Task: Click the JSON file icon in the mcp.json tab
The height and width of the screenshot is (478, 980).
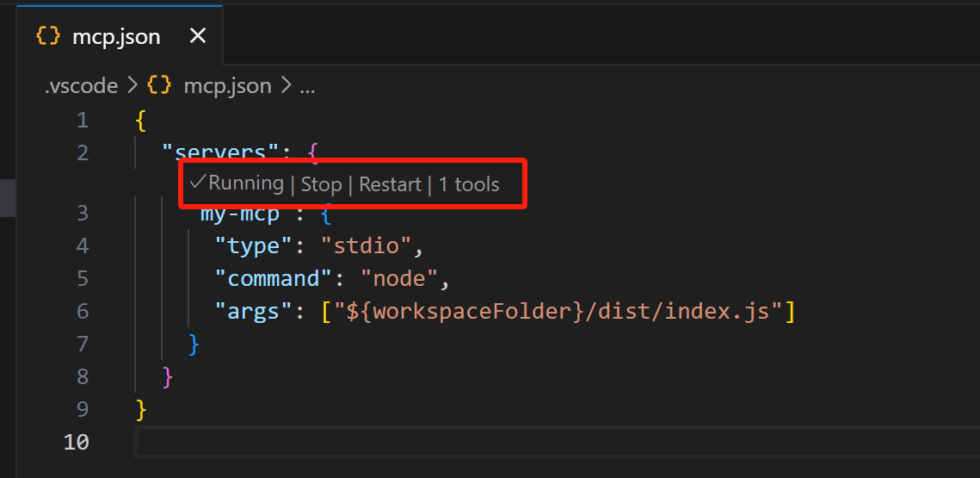Action: (48, 36)
